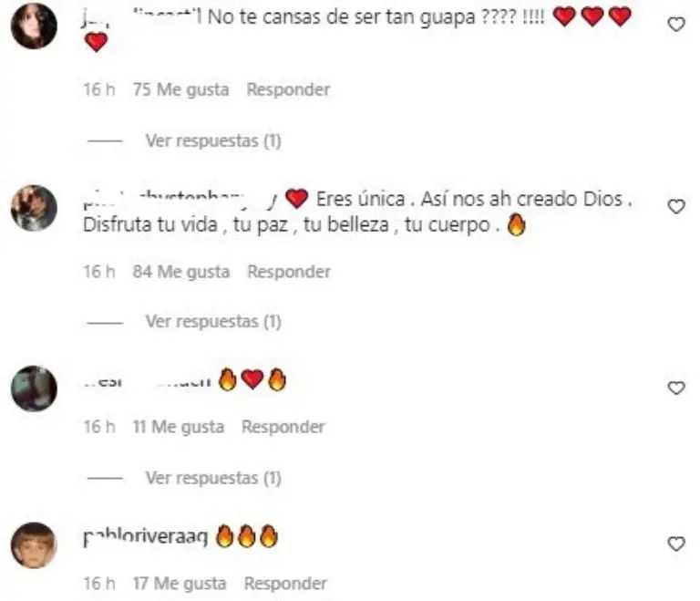The width and height of the screenshot is (700, 601).
Task: Open profile picture of the 'tan guapa' commenter
Action: click(34, 26)
